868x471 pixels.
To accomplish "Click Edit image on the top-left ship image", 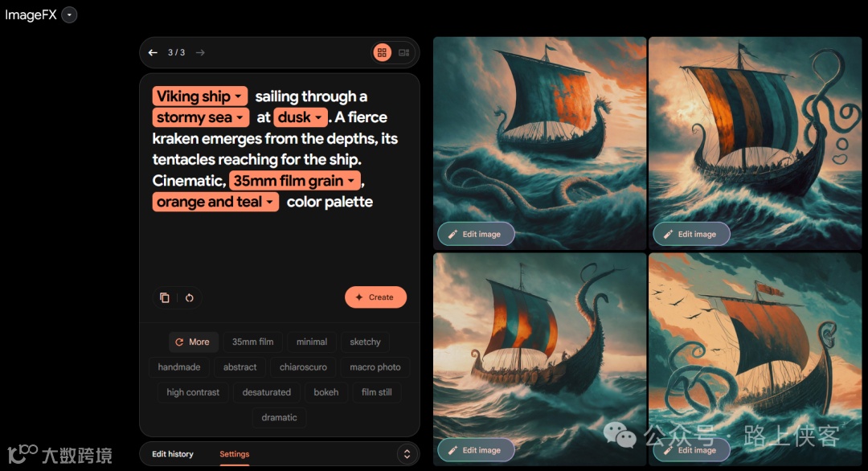I will pos(476,234).
